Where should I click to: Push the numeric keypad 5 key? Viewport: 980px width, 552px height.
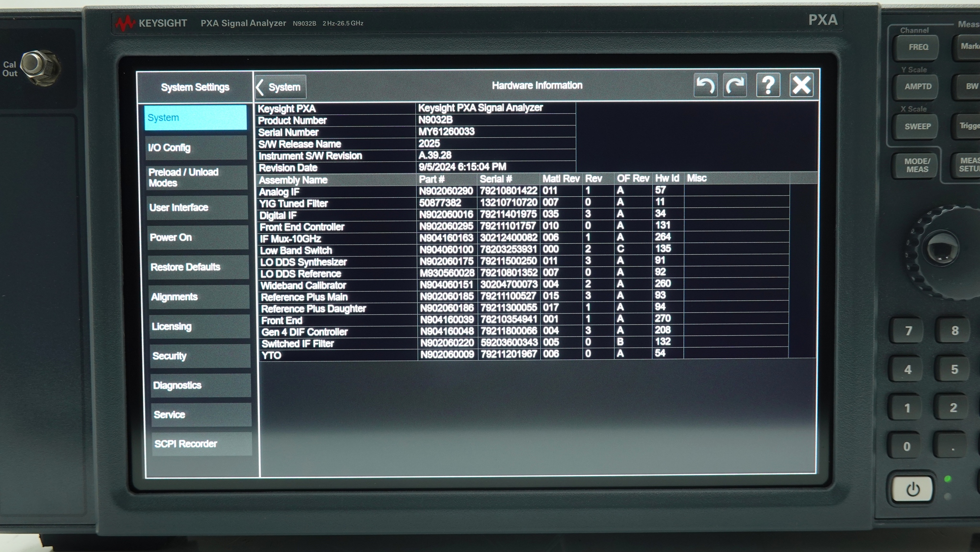point(954,370)
